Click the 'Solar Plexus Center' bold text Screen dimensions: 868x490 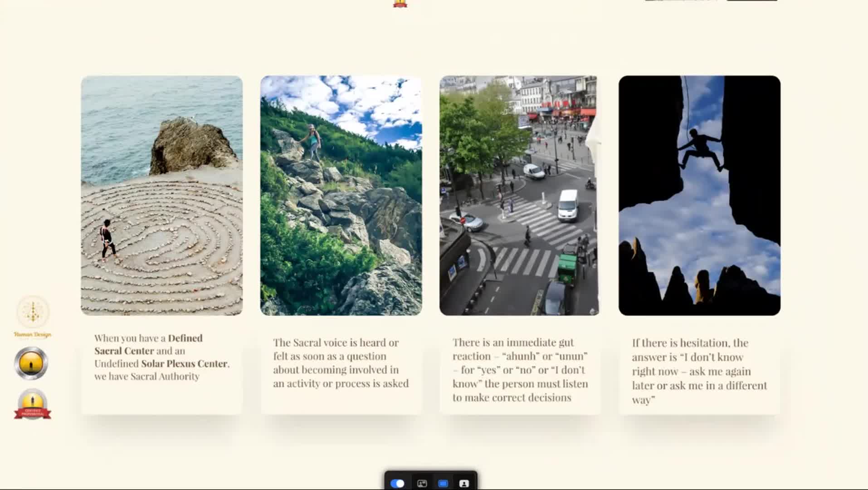[184, 363]
